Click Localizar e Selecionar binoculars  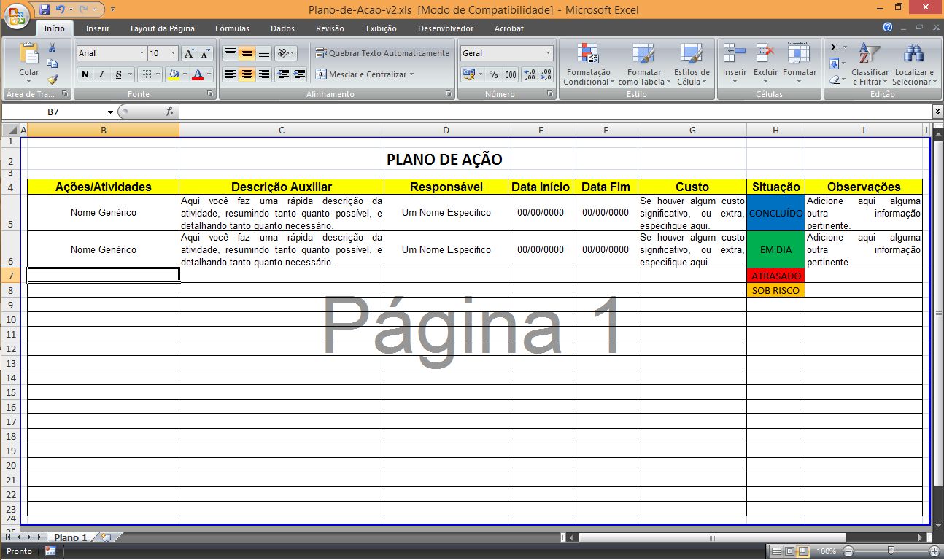click(x=913, y=64)
